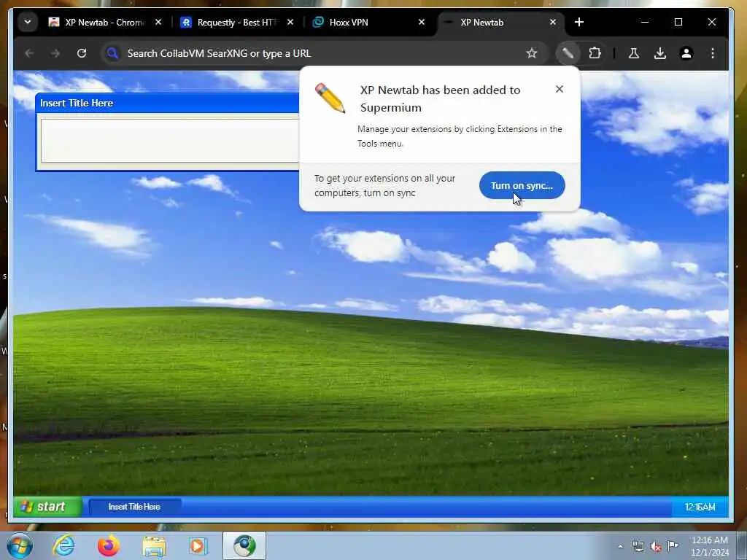Click the Insert Title Here window title bar

(x=168, y=103)
